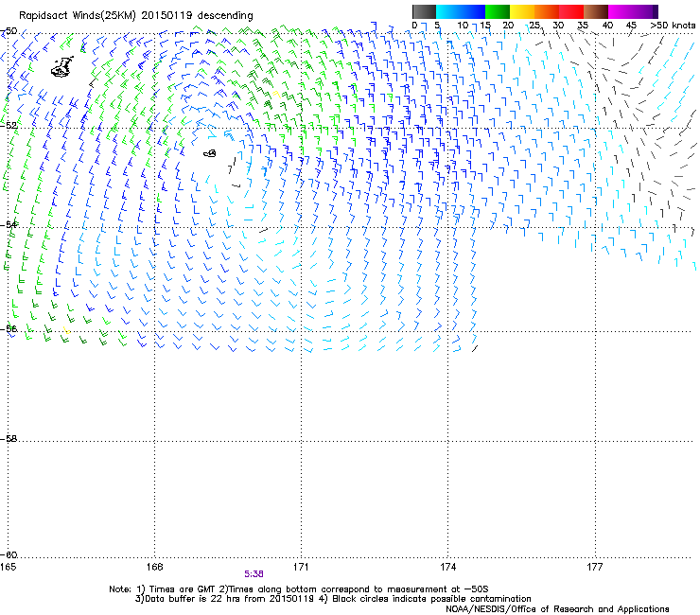Click the cyan-to-blue 5-15 knots color bar segment
700x615 pixels.
pos(461,11)
